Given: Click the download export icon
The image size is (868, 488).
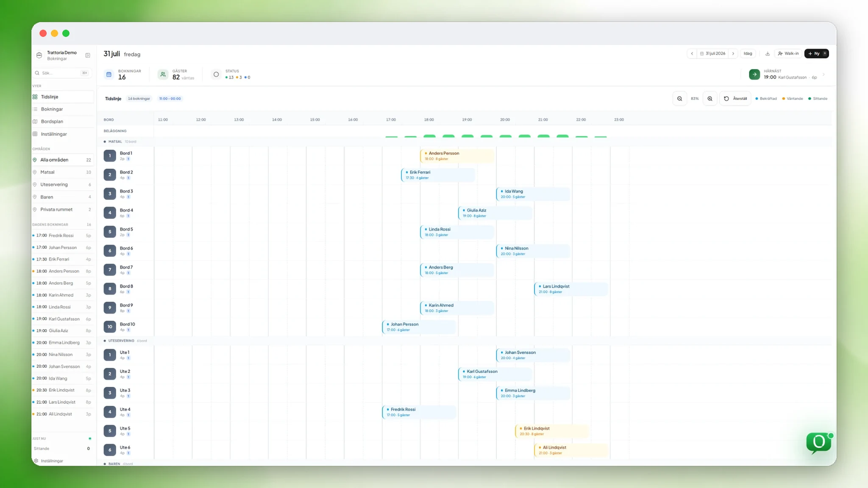Looking at the screenshot, I should [767, 54].
